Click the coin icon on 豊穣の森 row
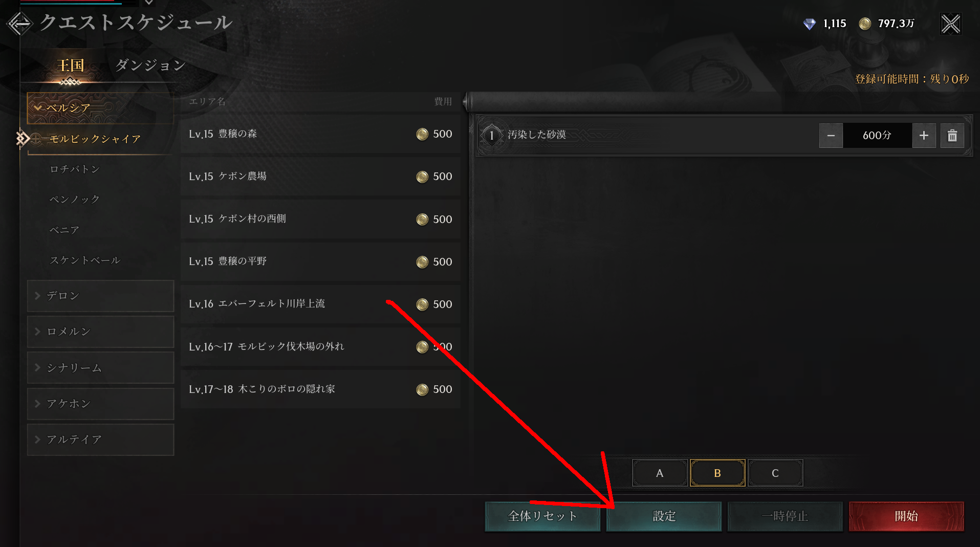 tap(422, 134)
